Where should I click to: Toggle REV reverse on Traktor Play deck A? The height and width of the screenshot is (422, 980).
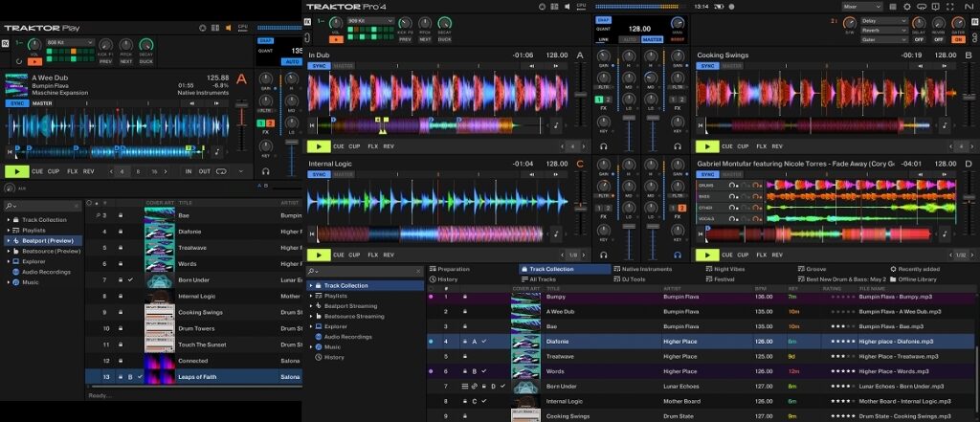click(88, 171)
